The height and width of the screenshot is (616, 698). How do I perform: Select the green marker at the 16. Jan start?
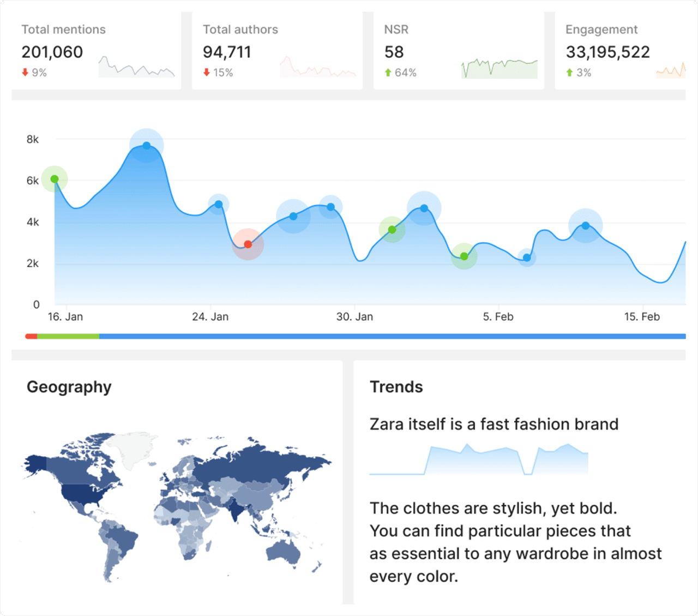point(55,179)
